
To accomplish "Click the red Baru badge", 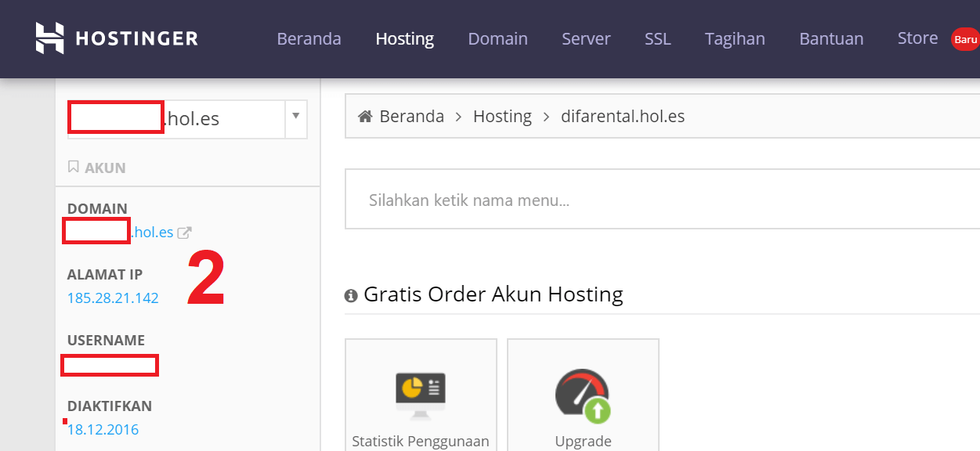I will pyautogui.click(x=965, y=39).
